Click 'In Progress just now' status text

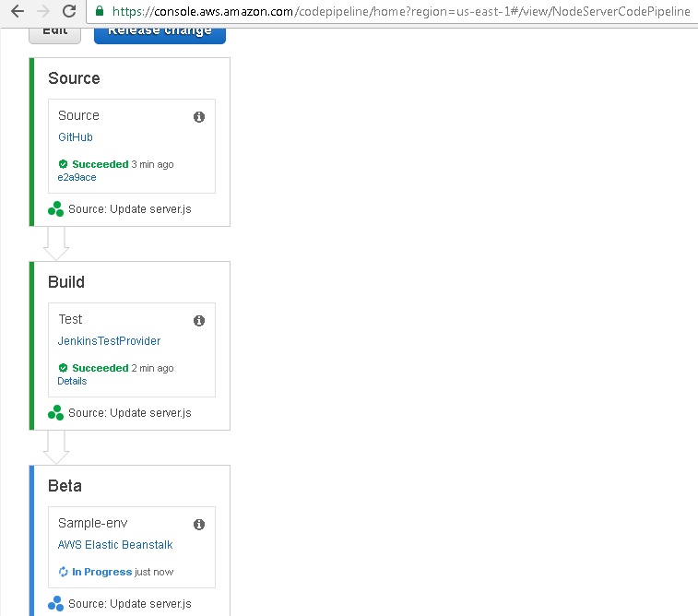123,572
